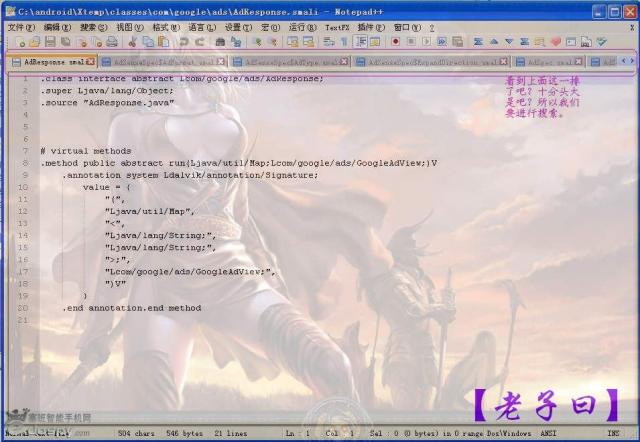This screenshot has height=442, width=640.
Task: Click the Save recorded macro icon
Action: tap(458, 42)
